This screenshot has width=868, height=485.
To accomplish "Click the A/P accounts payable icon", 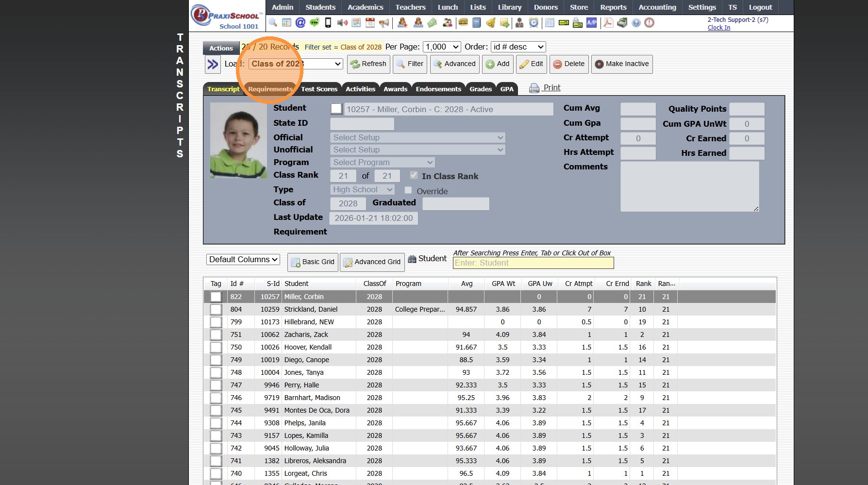I will click(x=591, y=23).
